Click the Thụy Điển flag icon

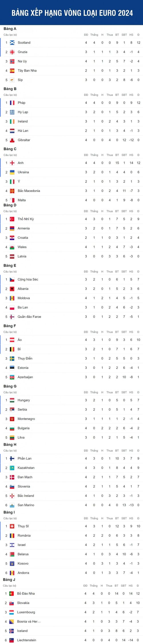(x=12, y=358)
